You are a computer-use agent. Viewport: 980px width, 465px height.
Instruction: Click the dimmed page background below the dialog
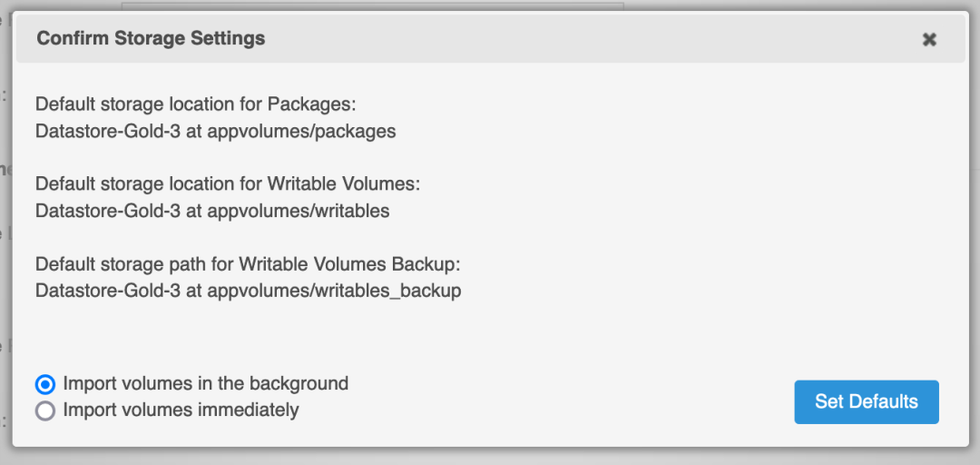click(x=490, y=457)
